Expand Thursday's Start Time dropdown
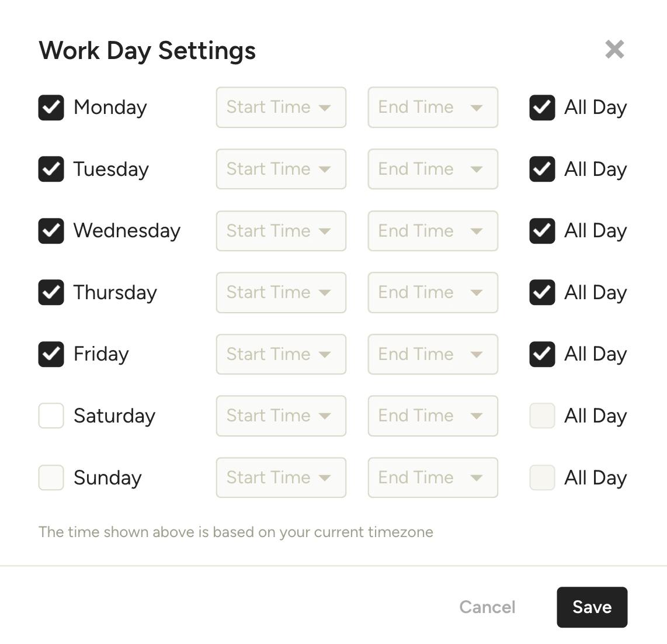 [x=281, y=293]
